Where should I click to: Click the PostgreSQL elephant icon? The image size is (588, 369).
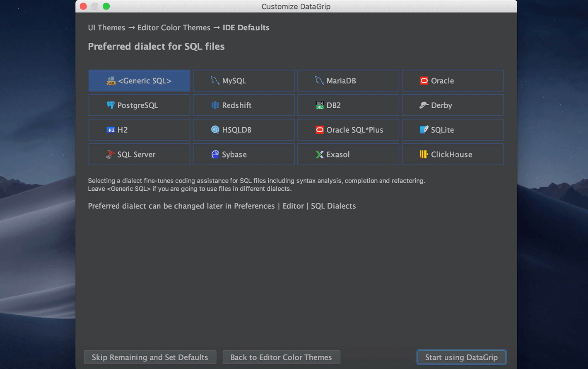click(x=111, y=105)
